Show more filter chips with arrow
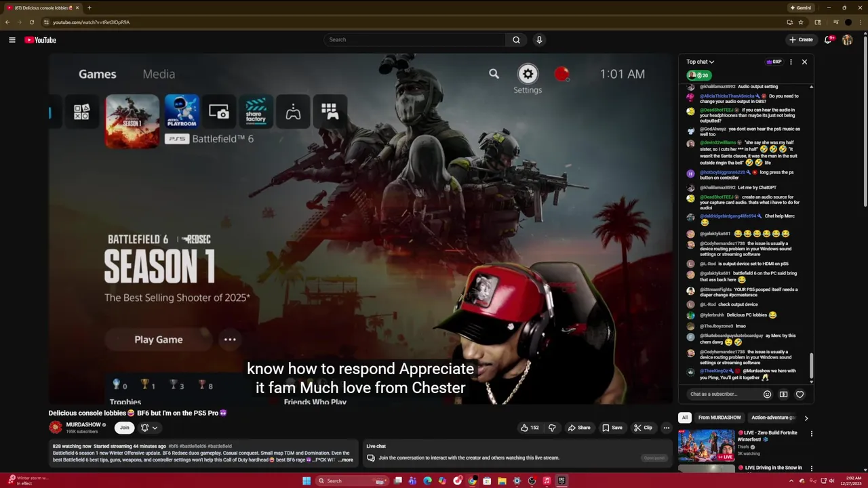The height and width of the screenshot is (488, 868). click(x=806, y=418)
